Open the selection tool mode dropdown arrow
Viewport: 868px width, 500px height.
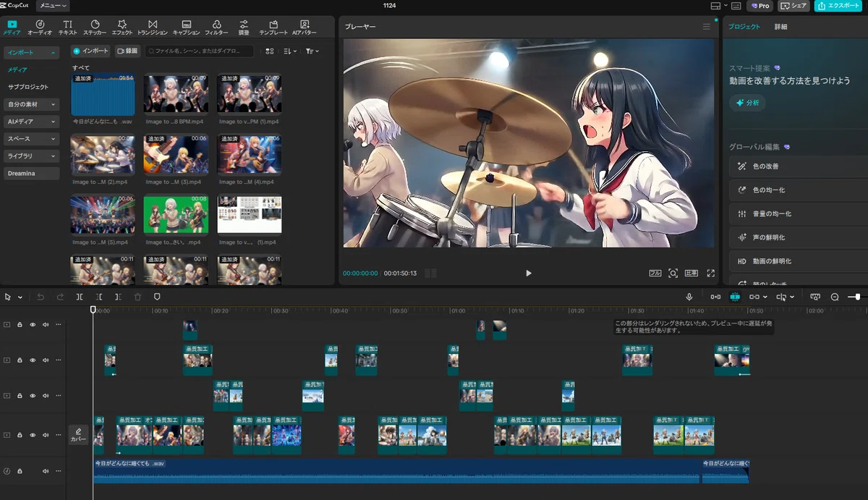[x=20, y=297]
